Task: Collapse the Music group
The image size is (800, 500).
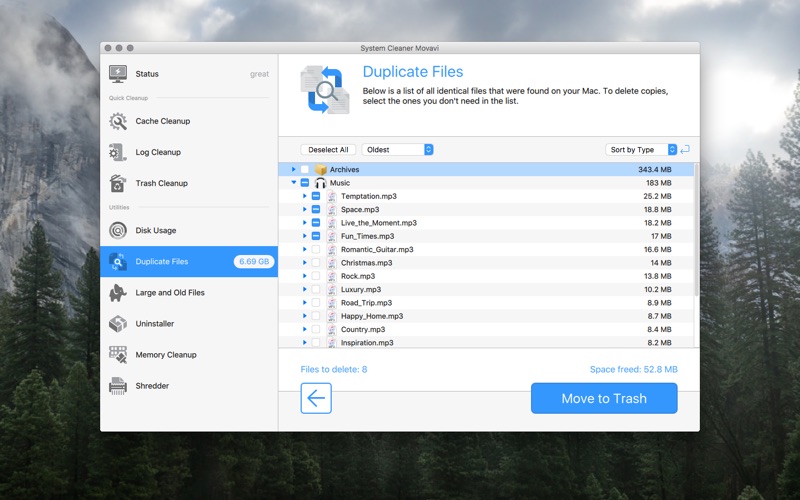Action: 293,183
